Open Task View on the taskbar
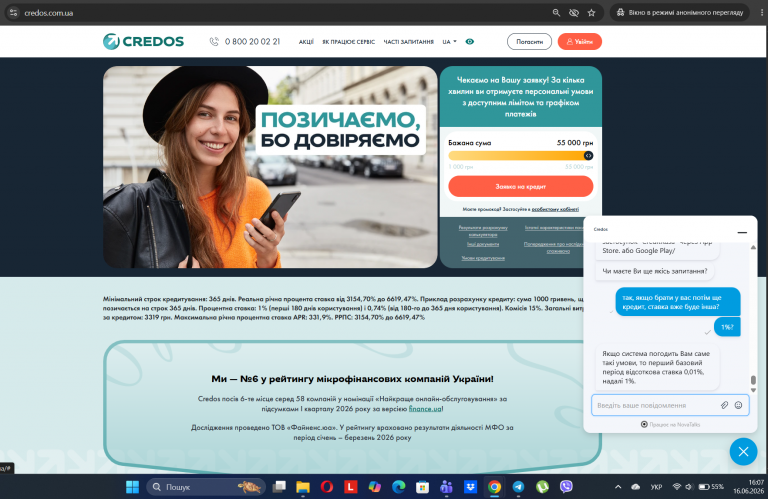Viewport: 768px width, 499px height. [x=279, y=487]
